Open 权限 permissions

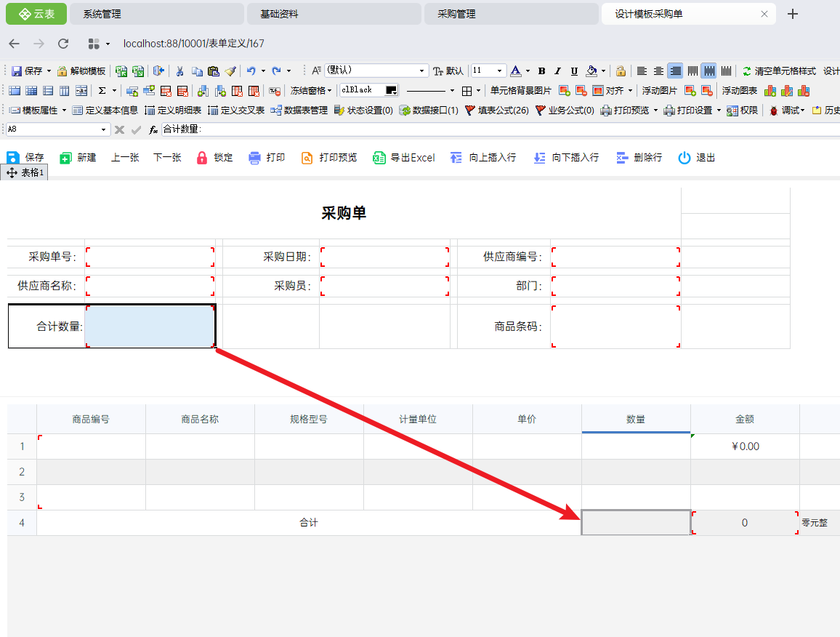coord(742,110)
